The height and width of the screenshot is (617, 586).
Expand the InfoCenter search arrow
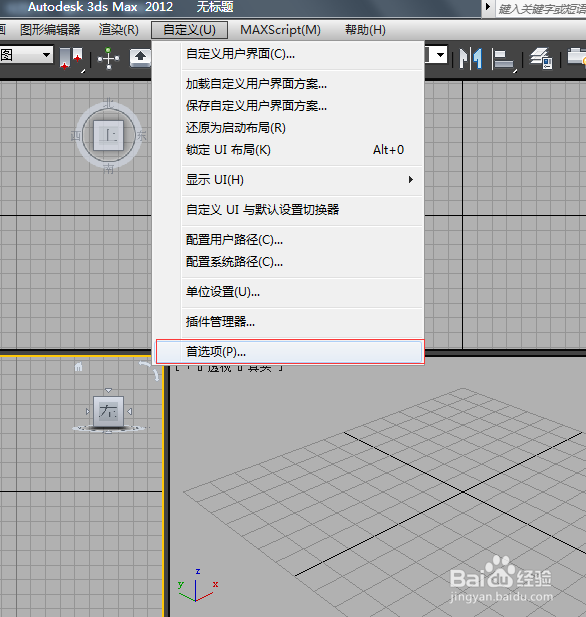(x=488, y=7)
